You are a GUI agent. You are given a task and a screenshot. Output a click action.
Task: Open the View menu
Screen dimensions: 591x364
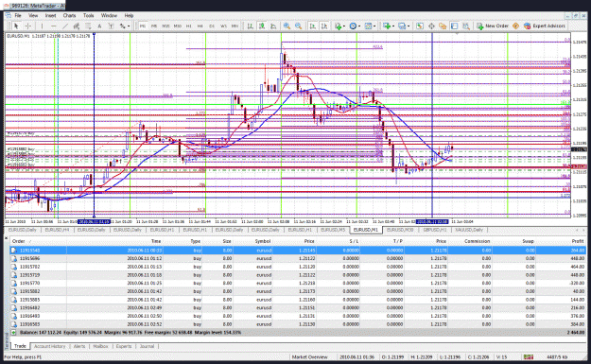pyautogui.click(x=33, y=15)
